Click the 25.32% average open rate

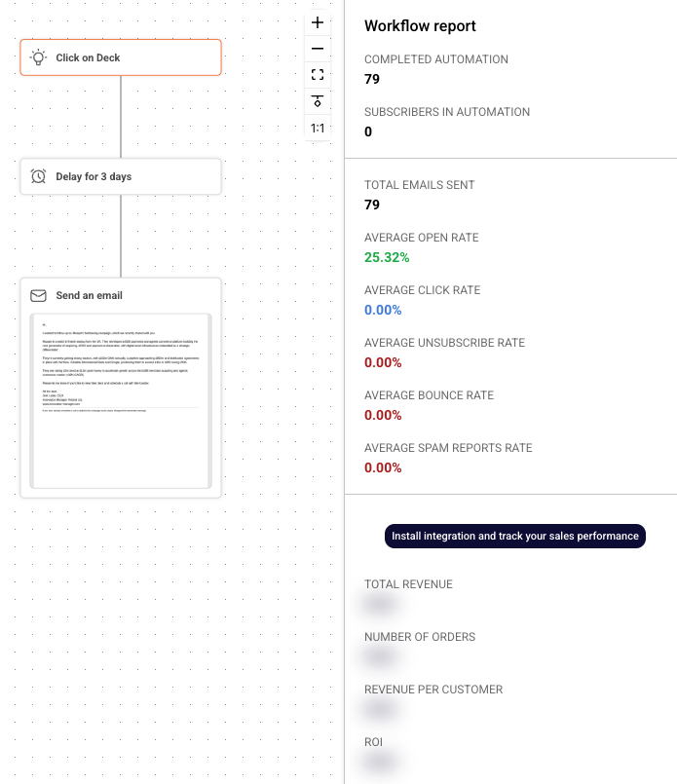click(387, 257)
